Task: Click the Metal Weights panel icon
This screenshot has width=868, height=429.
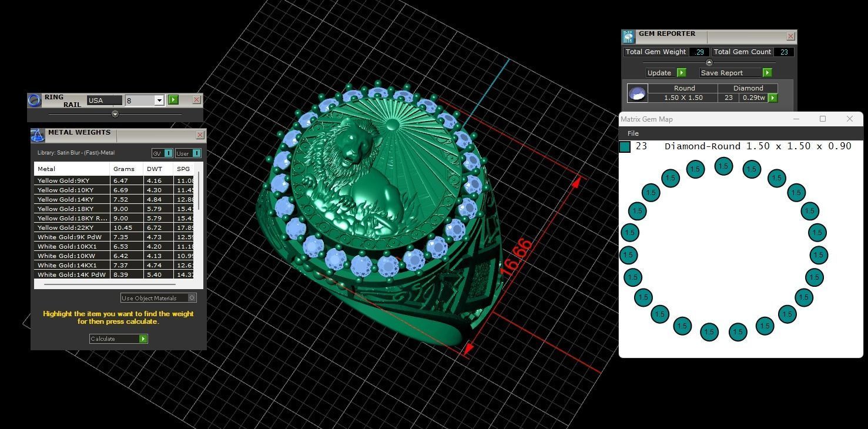Action: [38, 136]
